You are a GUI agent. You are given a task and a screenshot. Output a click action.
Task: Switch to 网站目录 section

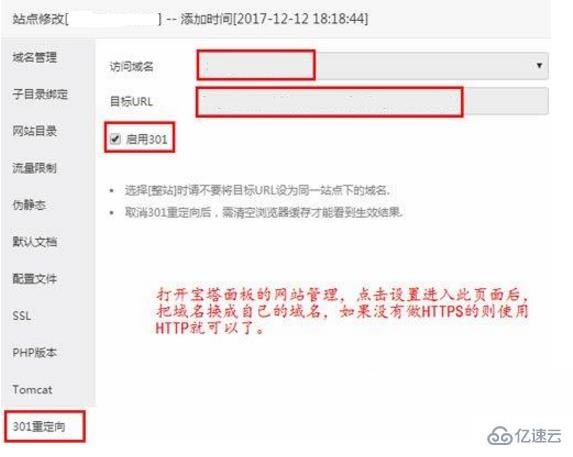pos(35,131)
